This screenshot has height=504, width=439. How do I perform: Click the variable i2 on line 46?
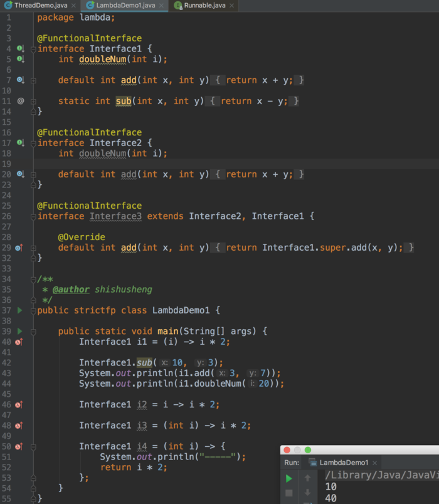click(142, 405)
